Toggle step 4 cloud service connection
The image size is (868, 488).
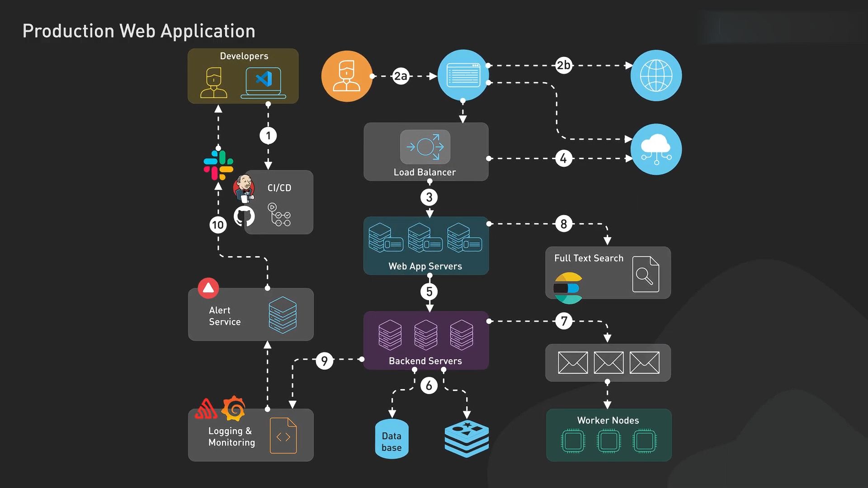tap(564, 157)
